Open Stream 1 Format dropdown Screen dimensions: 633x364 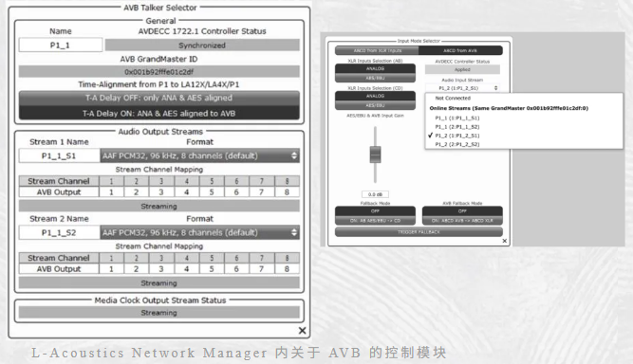coord(200,155)
